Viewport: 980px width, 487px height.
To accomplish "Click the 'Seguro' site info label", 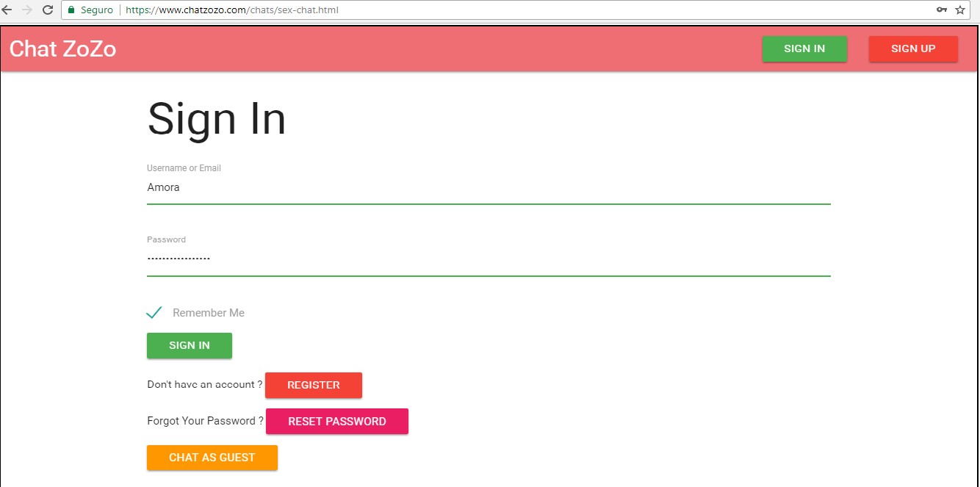I will tap(97, 10).
